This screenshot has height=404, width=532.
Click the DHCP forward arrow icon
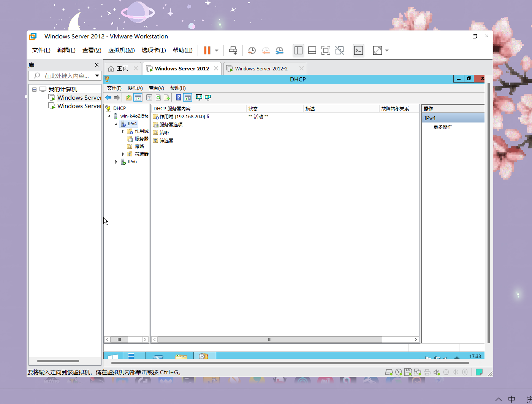[117, 98]
